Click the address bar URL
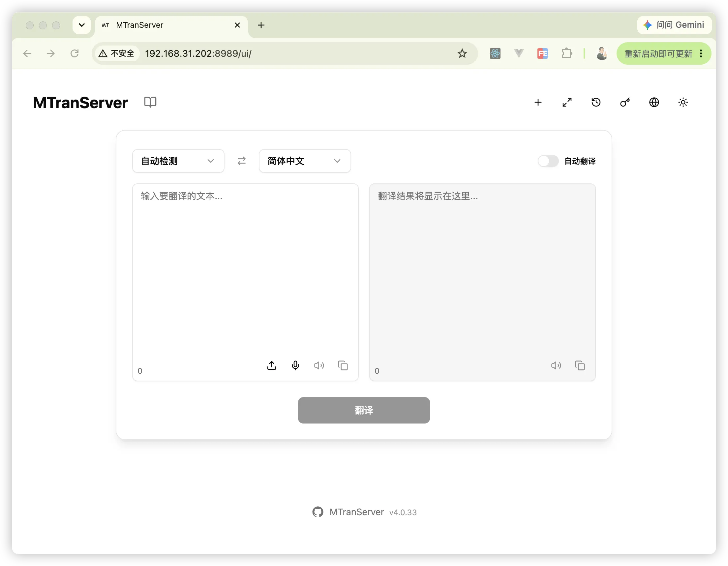The image size is (728, 566). pos(198,53)
